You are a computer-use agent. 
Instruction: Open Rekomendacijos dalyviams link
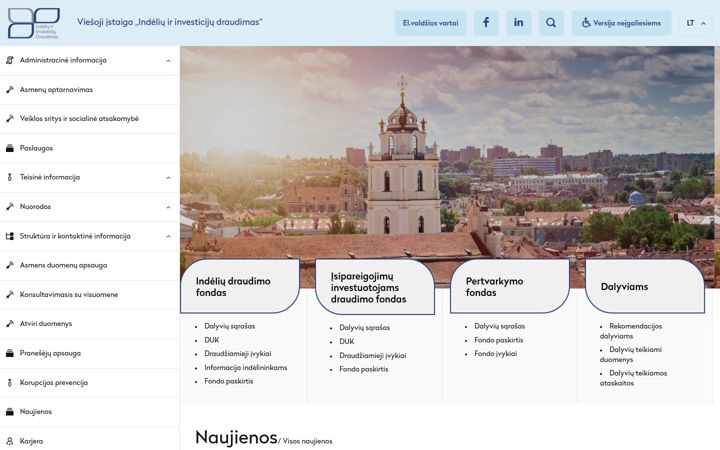(631, 331)
